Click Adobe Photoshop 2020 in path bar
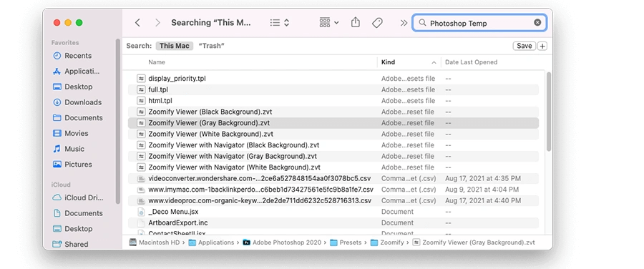 (282, 243)
